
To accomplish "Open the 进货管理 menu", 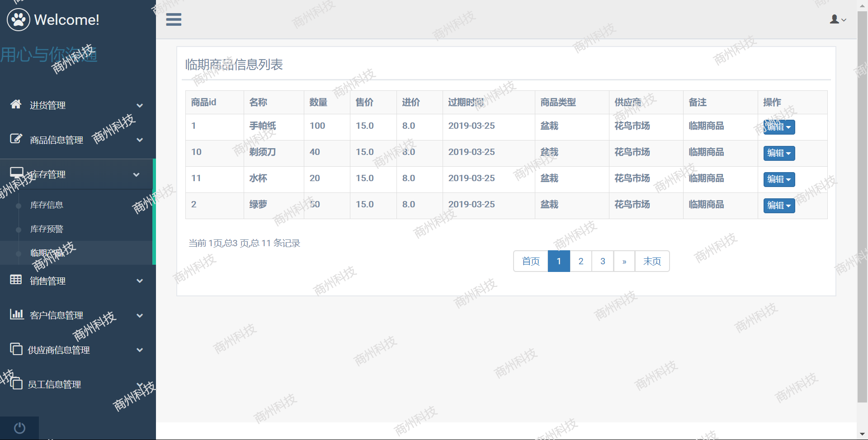I will click(x=77, y=105).
